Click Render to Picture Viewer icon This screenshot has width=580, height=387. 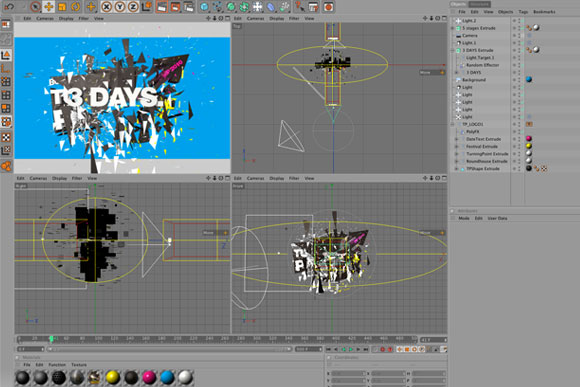(x=175, y=6)
